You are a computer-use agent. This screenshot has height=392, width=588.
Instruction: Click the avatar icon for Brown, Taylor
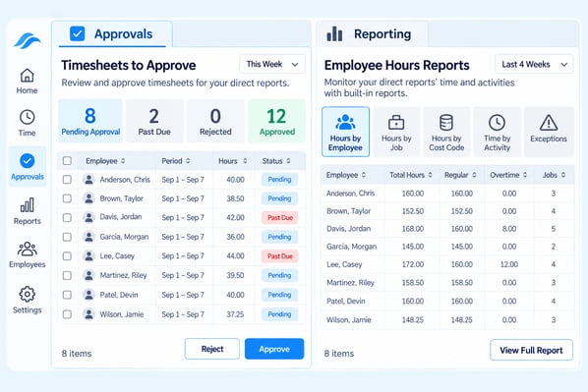88,198
